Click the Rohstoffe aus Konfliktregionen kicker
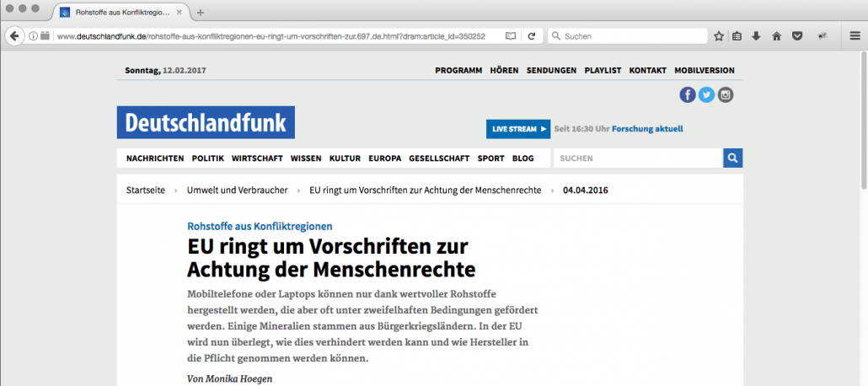This screenshot has width=868, height=386. coord(260,226)
